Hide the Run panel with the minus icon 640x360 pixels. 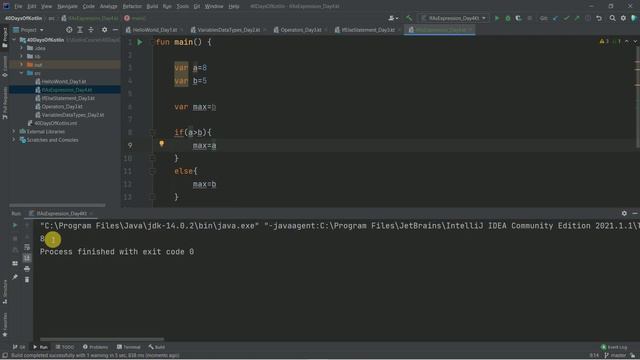tap(635, 213)
